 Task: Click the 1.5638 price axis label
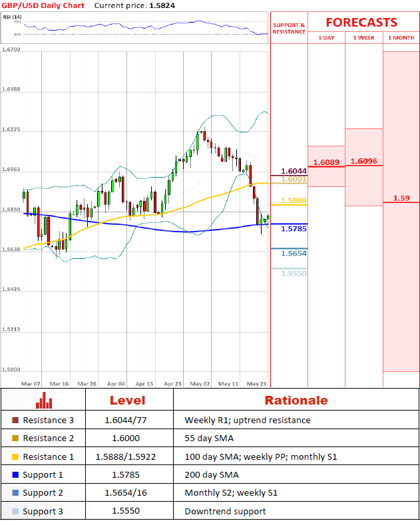coord(11,250)
